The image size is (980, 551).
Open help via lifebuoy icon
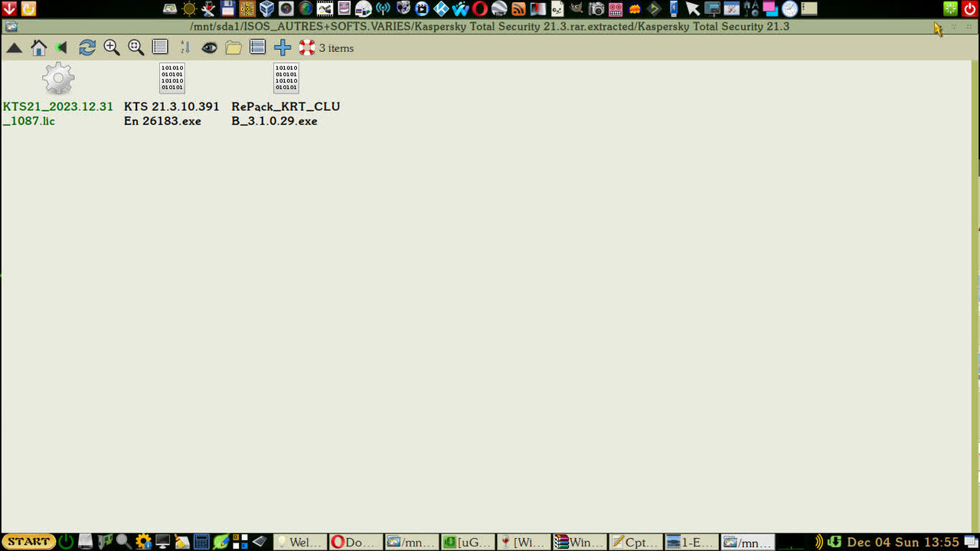click(307, 47)
